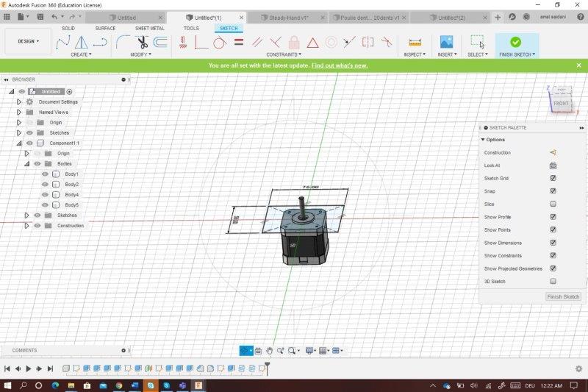Apply the Parallel constraint

(257, 42)
